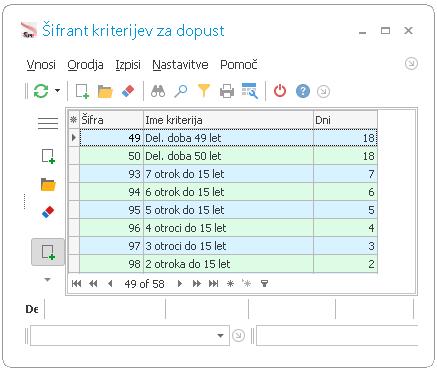The height and width of the screenshot is (375, 437).
Task: Click menu bar overflow arrow circle
Action: 411,63
